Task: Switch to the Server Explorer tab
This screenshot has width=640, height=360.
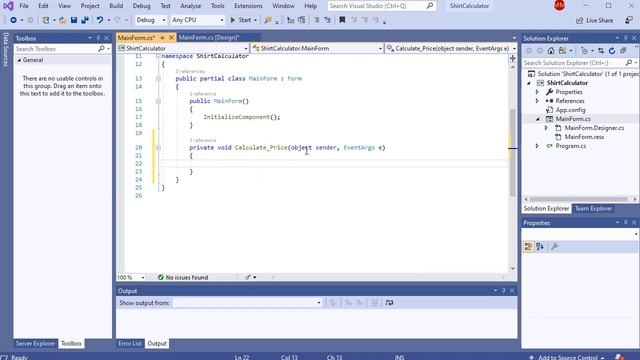Action: pos(35,344)
